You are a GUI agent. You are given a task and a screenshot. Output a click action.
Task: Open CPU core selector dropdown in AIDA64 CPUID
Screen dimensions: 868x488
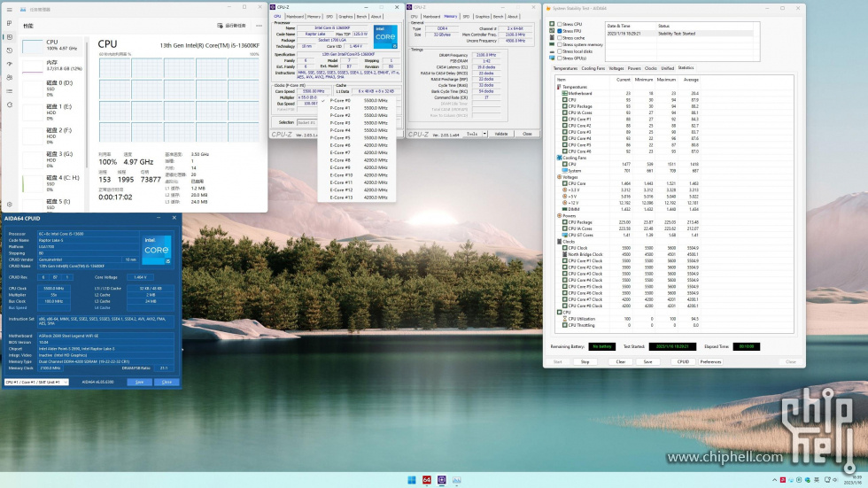pyautogui.click(x=36, y=382)
